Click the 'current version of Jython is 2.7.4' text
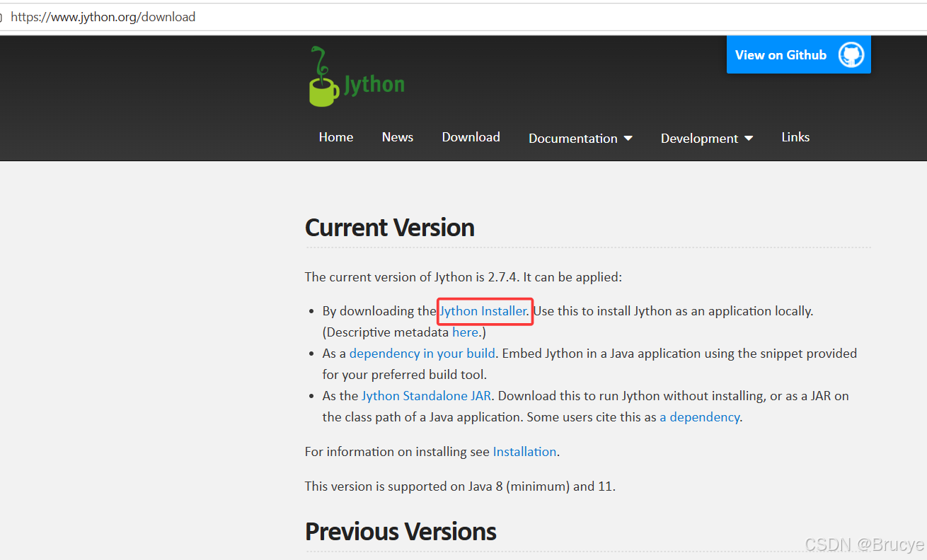 click(463, 277)
